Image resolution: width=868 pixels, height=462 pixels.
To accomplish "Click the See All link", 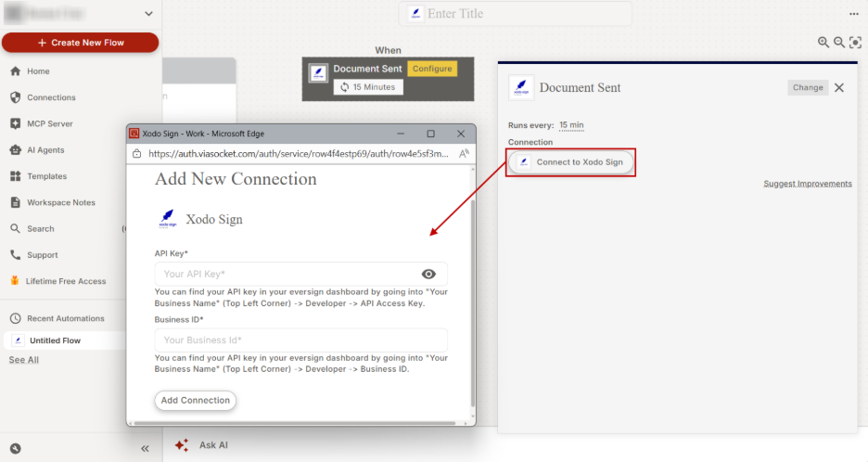I will [24, 360].
